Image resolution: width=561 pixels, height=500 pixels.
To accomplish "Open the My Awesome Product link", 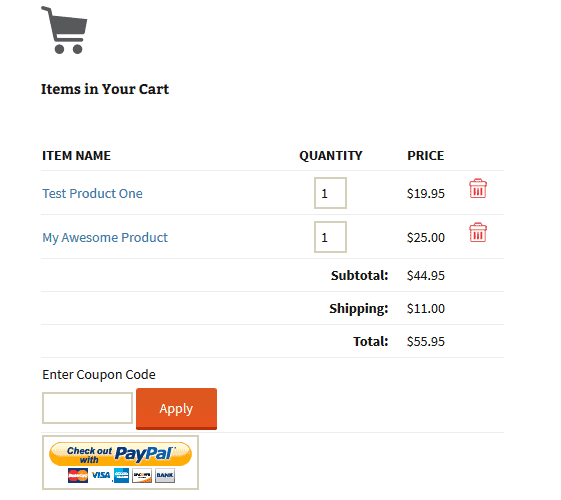I will [105, 237].
